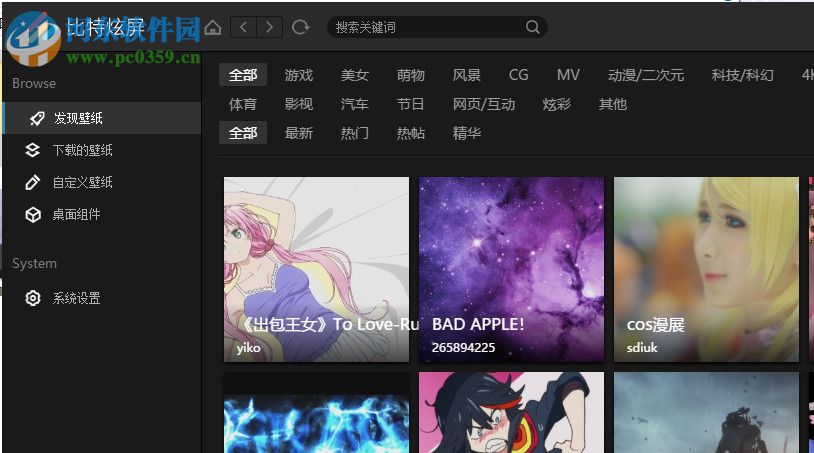
Task: Click author name yiko
Action: point(249,348)
